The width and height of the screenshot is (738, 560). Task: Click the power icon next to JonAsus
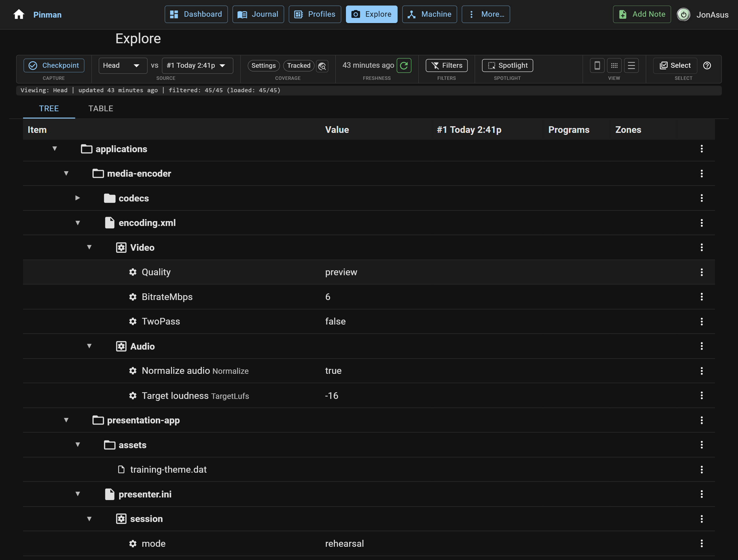coord(683,14)
